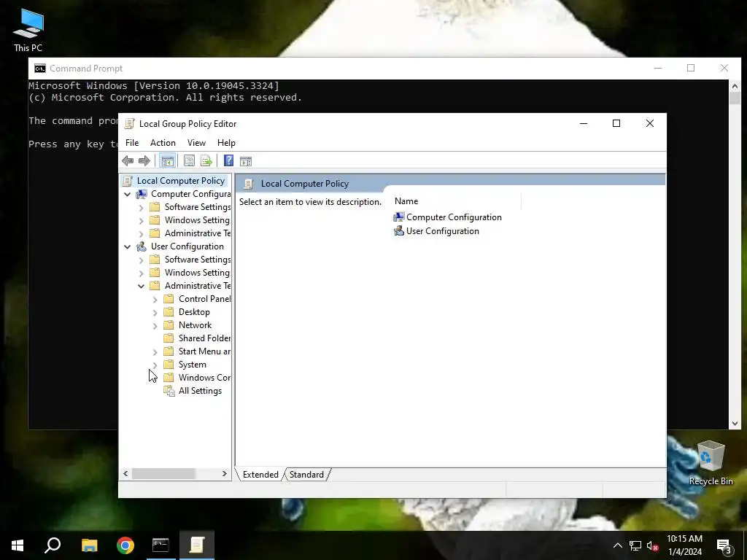Select User Configuration in right pane list
The height and width of the screenshot is (560, 747).
pos(436,231)
